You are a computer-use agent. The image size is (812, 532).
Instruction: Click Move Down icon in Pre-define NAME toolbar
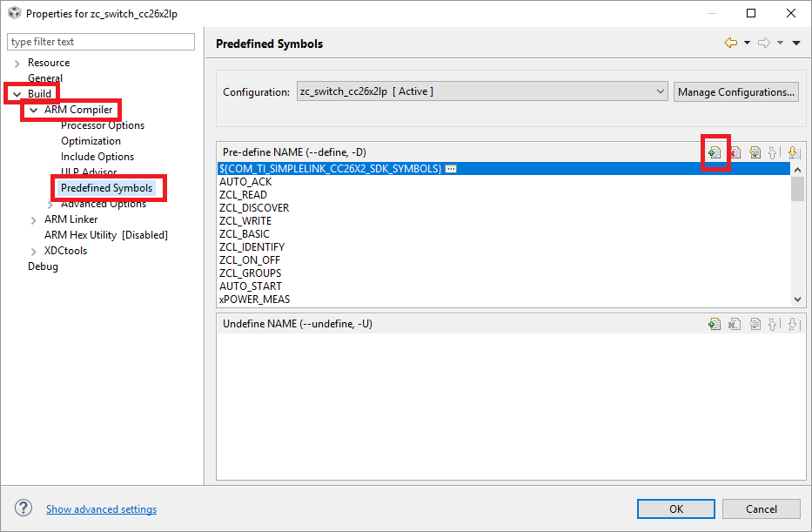click(x=793, y=152)
